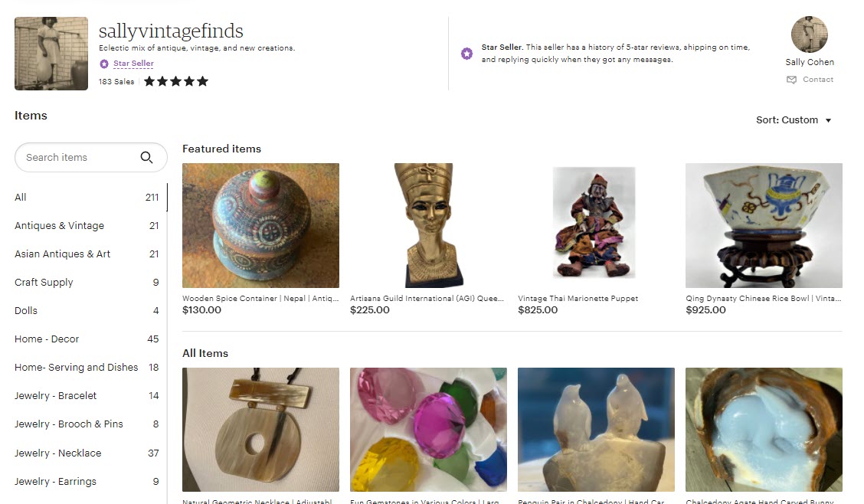Open the Qing Dynasty Rice Bowl thumbnail
This screenshot has height=504, width=864.
coord(764,225)
